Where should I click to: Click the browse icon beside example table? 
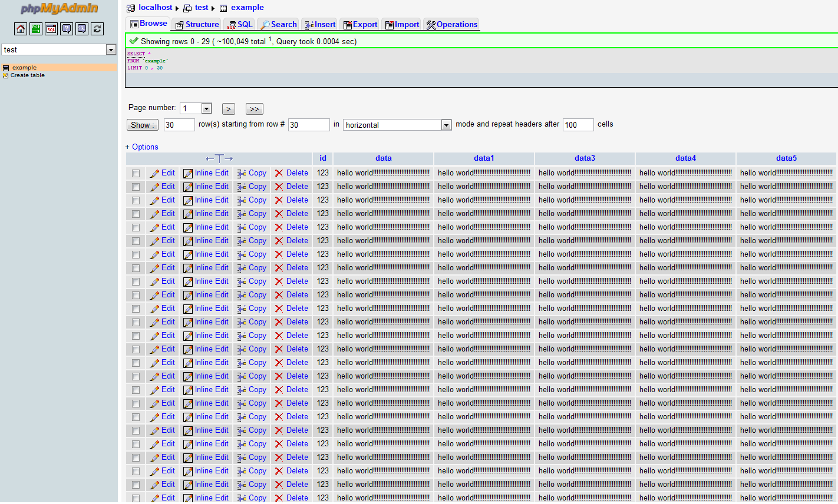tap(6, 68)
